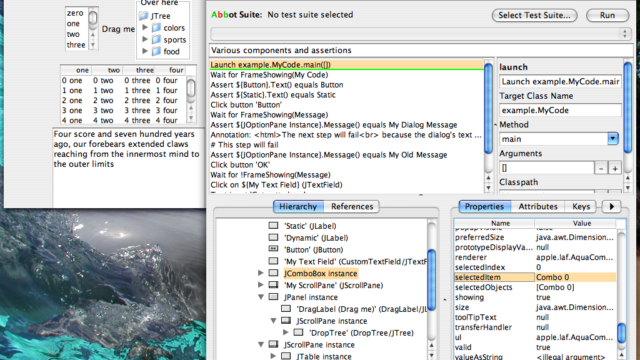Click the Combo 0 value cell
Viewport: 640px width, 360px height.
tap(576, 277)
